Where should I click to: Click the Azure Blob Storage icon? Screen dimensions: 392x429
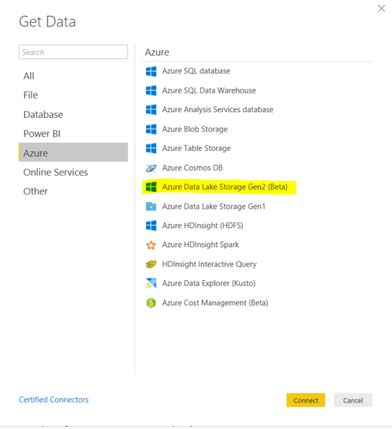click(x=151, y=129)
